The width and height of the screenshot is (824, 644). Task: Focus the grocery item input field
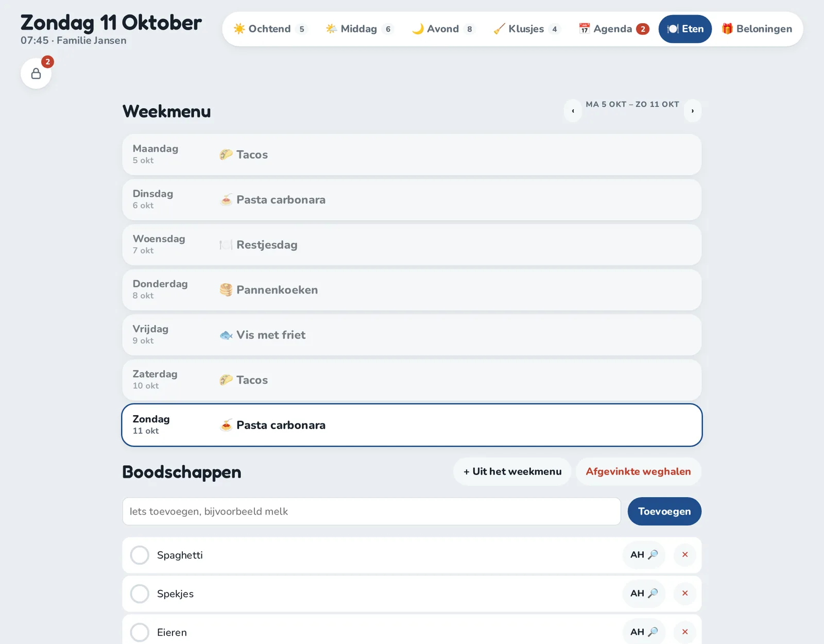click(371, 512)
